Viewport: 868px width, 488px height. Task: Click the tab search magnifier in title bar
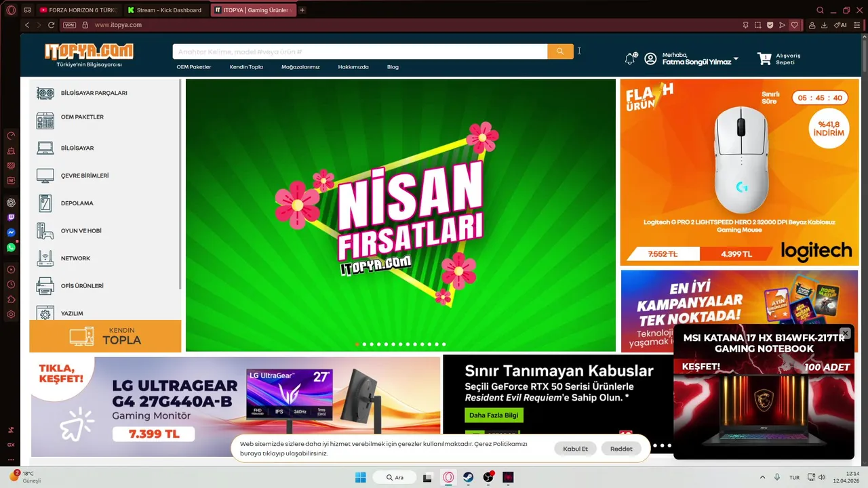pos(820,10)
